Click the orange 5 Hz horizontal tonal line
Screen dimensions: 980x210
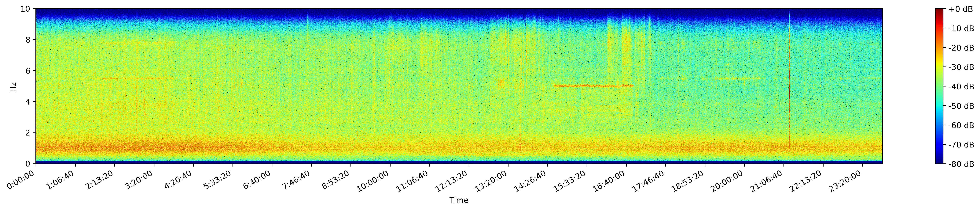pos(593,86)
